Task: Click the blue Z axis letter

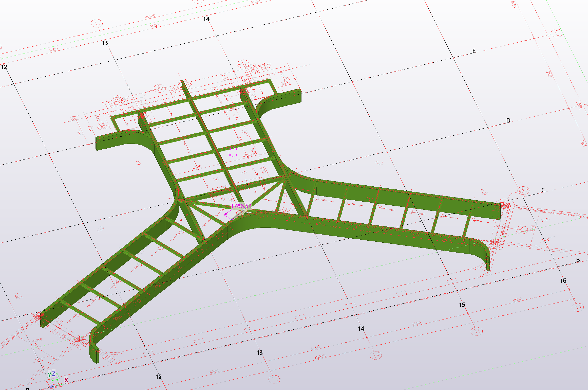Action: (53, 374)
